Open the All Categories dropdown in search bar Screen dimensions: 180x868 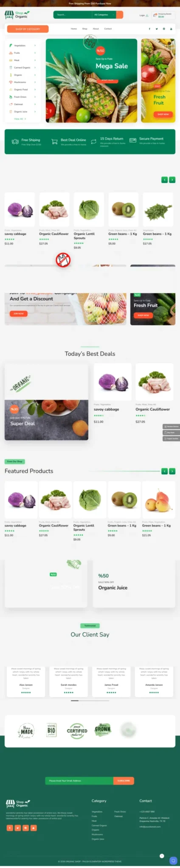[x=102, y=15]
